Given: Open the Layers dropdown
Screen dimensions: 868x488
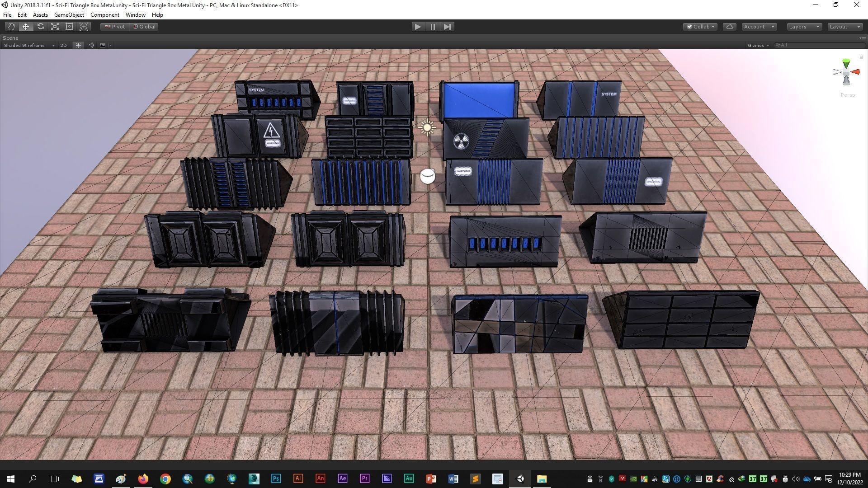Looking at the screenshot, I should pyautogui.click(x=804, y=27).
